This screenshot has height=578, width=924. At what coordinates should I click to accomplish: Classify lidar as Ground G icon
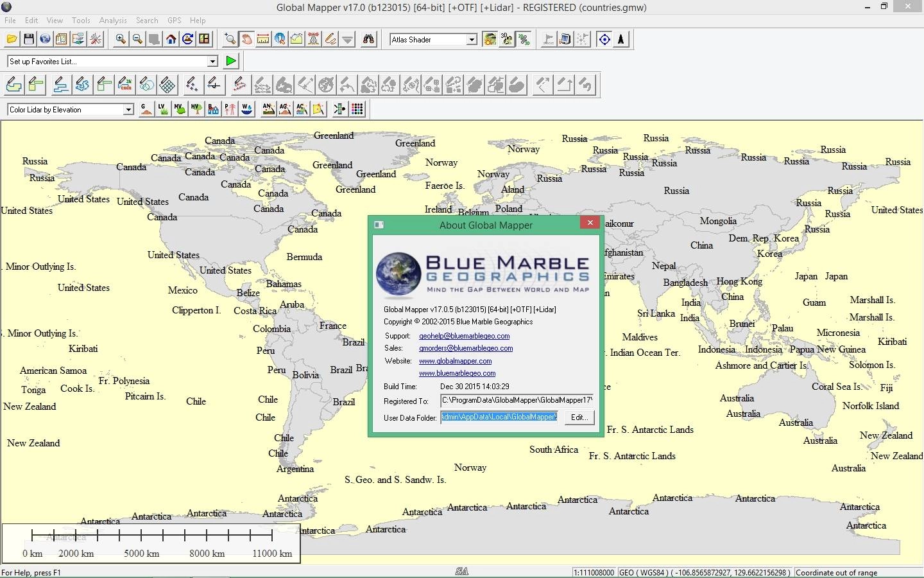[x=146, y=109]
